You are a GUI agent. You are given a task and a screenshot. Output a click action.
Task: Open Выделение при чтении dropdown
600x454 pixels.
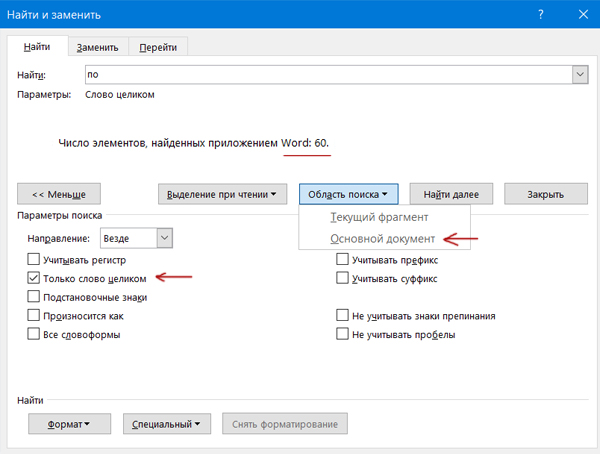[223, 194]
